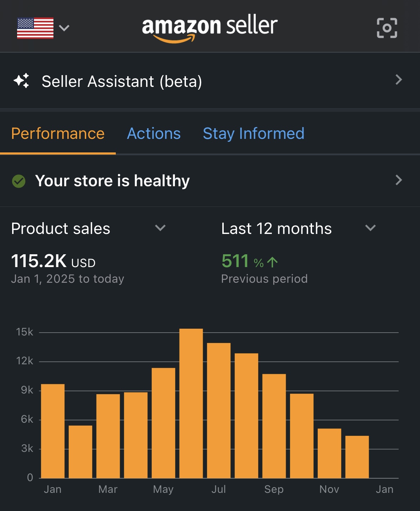Select the January sales bar
Viewport: 420px width, 511px height.
[53, 431]
